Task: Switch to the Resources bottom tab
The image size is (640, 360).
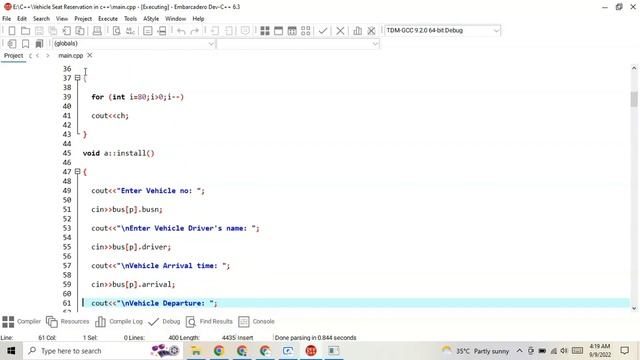Action: point(67,322)
